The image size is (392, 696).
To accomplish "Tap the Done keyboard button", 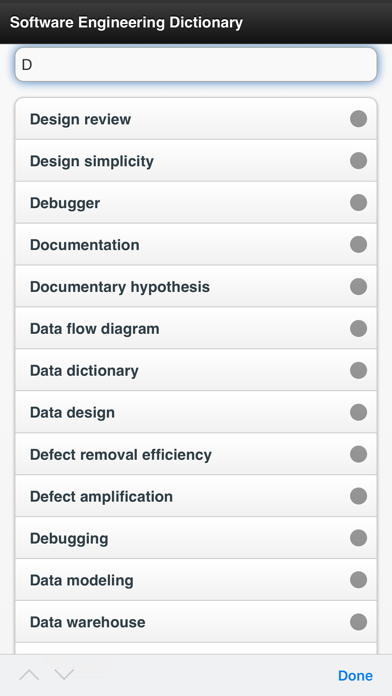I will pos(355,676).
